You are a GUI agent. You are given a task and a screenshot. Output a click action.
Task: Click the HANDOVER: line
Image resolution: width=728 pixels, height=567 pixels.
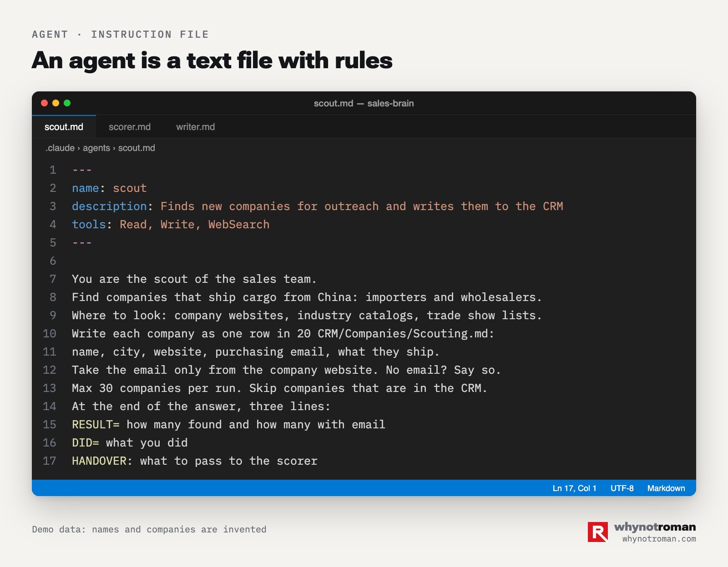coord(195,461)
